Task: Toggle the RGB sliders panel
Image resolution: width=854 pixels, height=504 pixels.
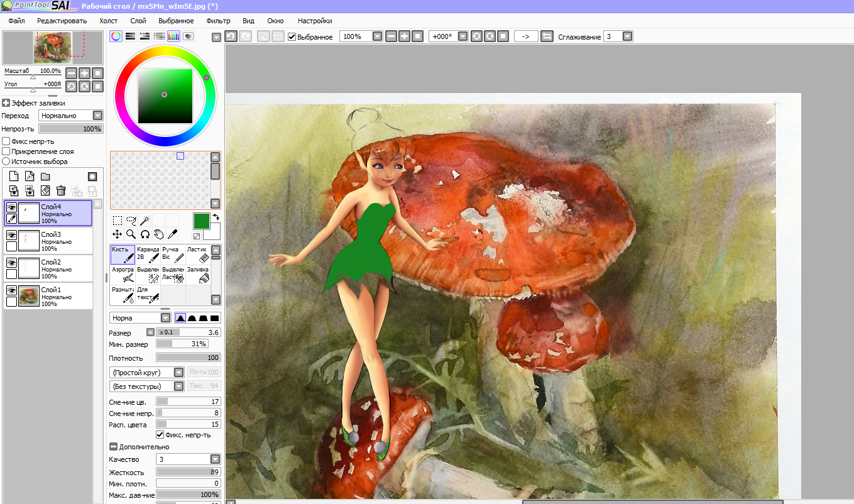Action: [130, 36]
